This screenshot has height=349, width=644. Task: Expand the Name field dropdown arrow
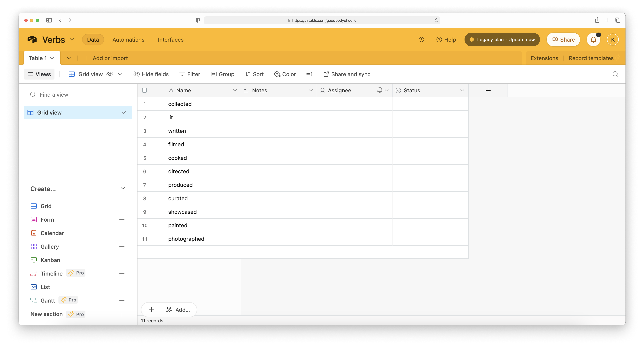pyautogui.click(x=234, y=90)
